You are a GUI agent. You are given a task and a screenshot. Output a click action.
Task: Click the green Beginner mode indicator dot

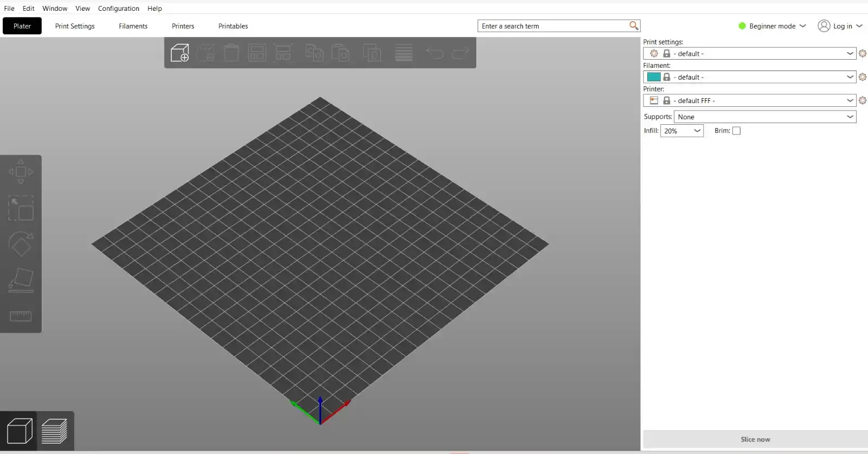(742, 26)
